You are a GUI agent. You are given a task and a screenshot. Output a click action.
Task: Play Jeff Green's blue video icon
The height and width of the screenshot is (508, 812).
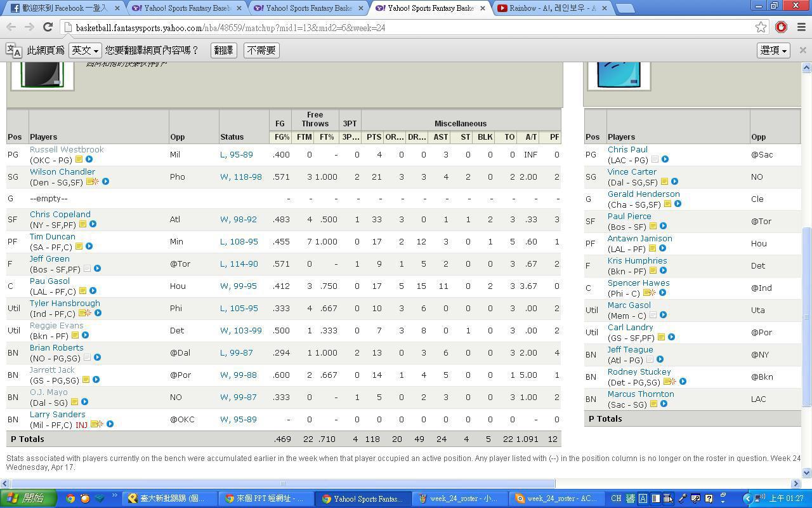click(97, 269)
